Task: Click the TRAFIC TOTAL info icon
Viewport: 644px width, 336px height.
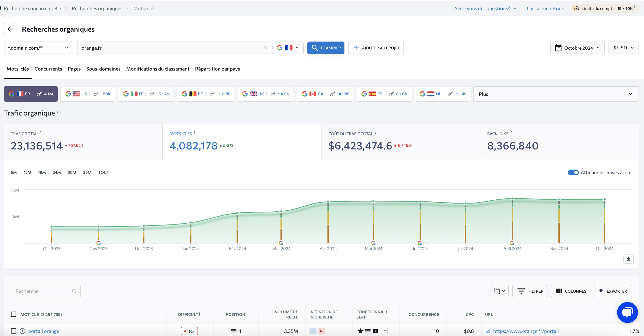Action: click(40, 133)
